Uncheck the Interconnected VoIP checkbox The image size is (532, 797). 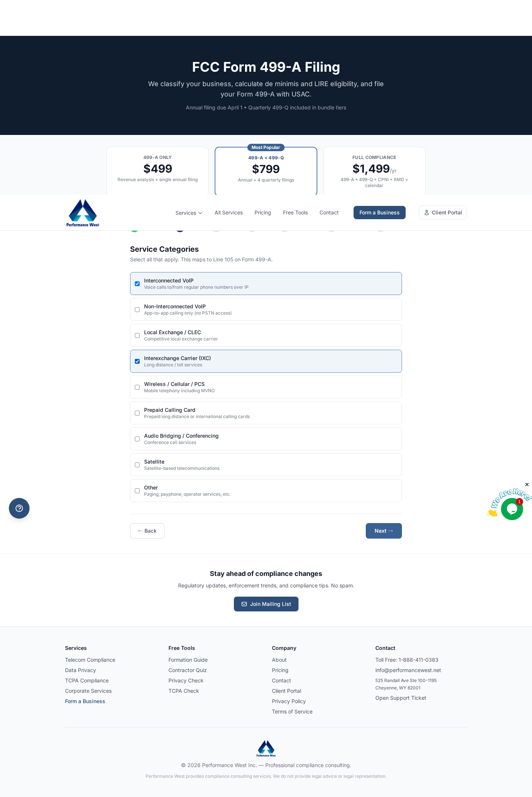pyautogui.click(x=137, y=284)
